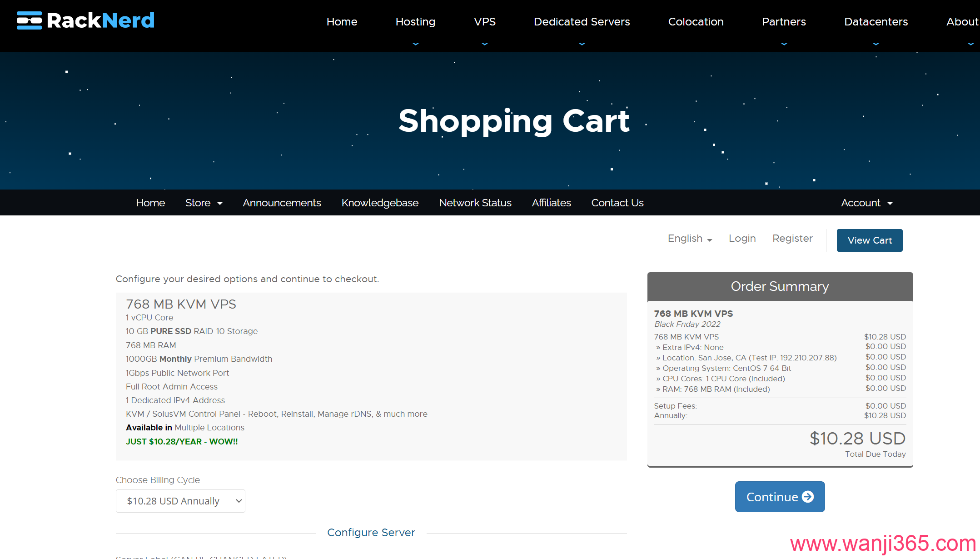Click Black Friday 2022 label
980x559 pixels.
coord(687,324)
